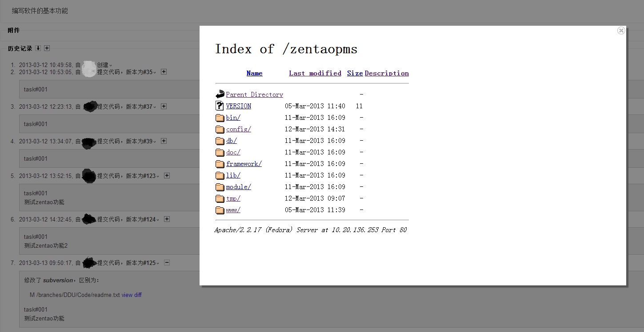This screenshot has width=644, height=332.
Task: Click the folder icon beside doc/
Action: point(220,152)
